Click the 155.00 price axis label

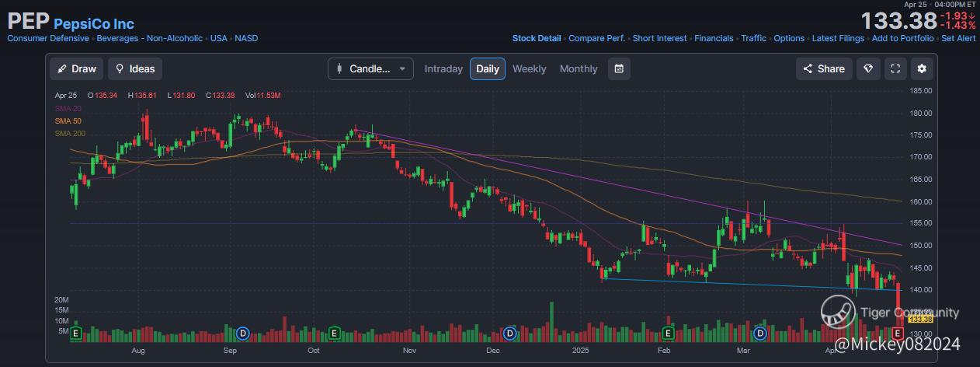(921, 223)
